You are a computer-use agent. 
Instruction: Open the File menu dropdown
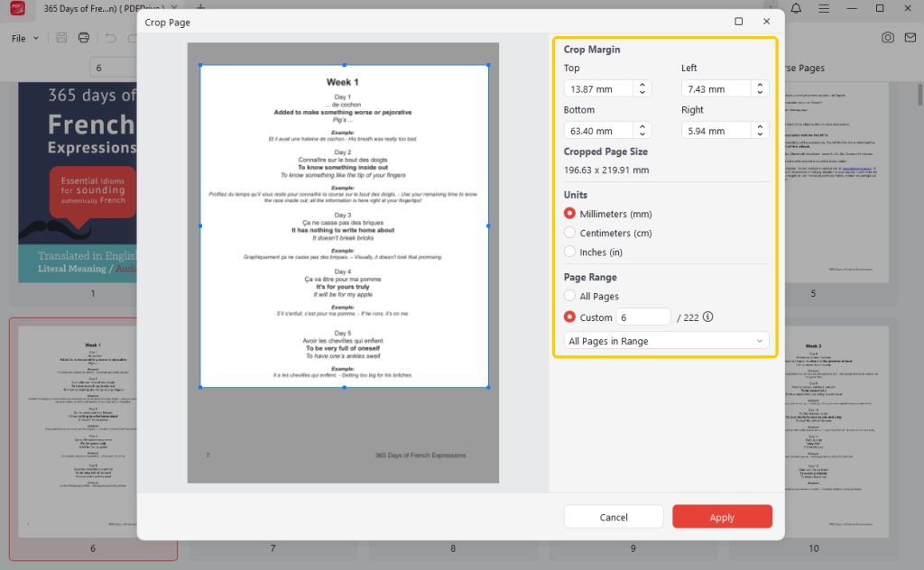tap(23, 37)
